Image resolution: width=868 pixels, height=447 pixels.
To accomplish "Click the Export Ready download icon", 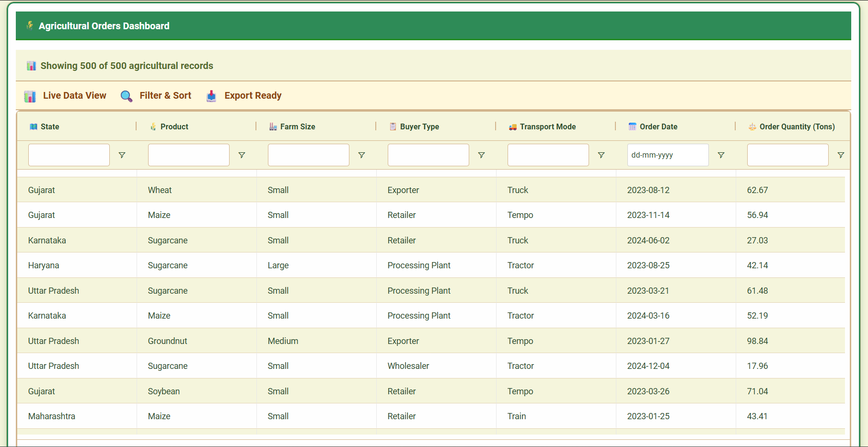I will 211,96.
